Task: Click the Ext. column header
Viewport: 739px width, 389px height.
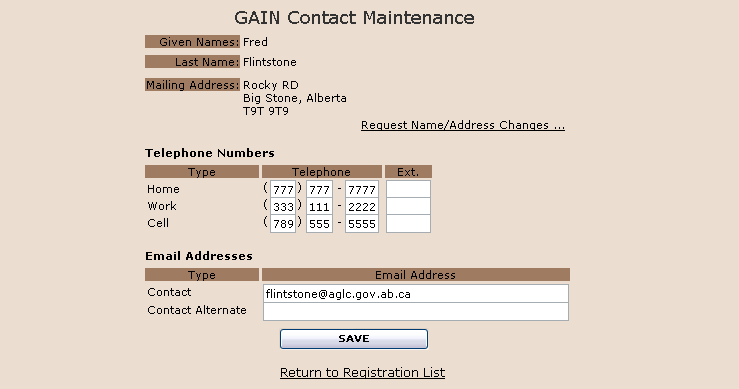Action: click(408, 172)
